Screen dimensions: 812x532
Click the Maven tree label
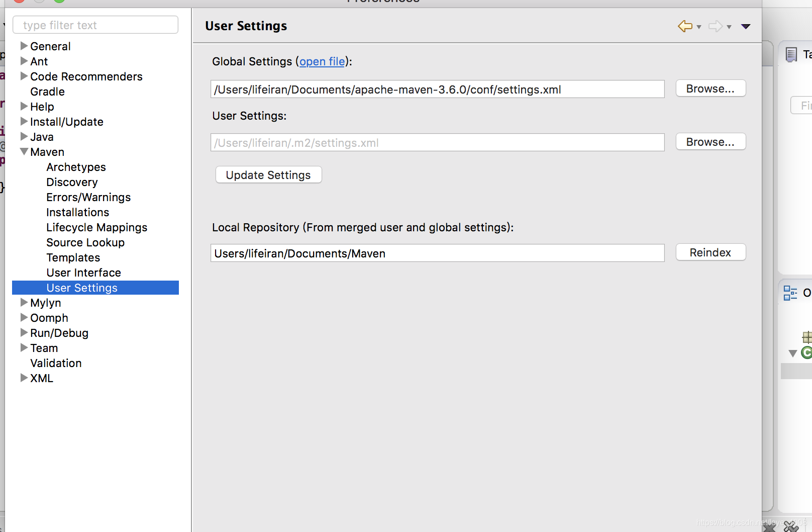coord(47,152)
